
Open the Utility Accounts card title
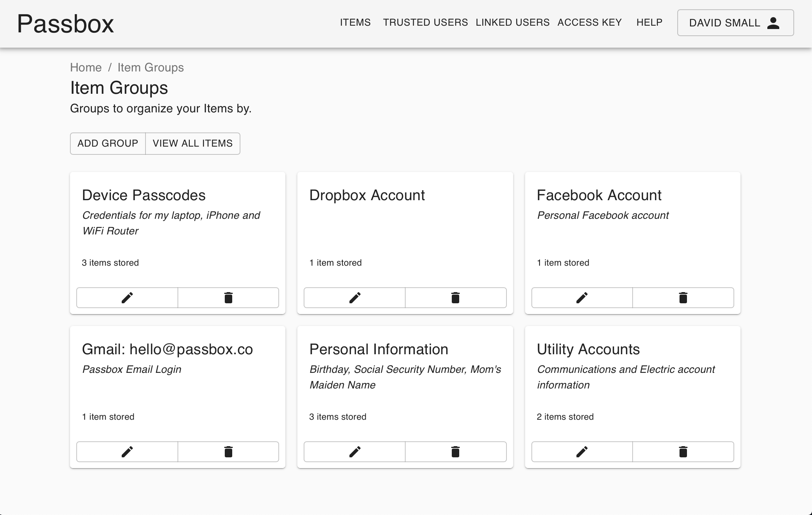tap(588, 349)
